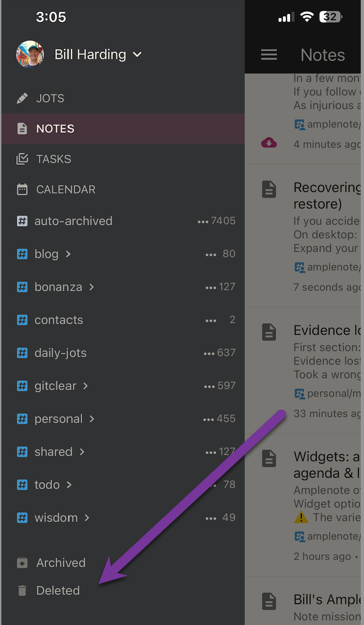Expand the blog tag's subtags
Screen dimensions: 364x625
[67, 254]
